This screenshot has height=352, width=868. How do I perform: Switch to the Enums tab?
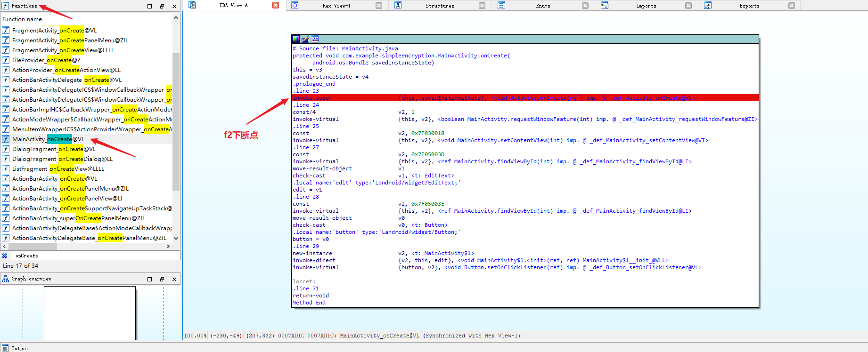543,6
